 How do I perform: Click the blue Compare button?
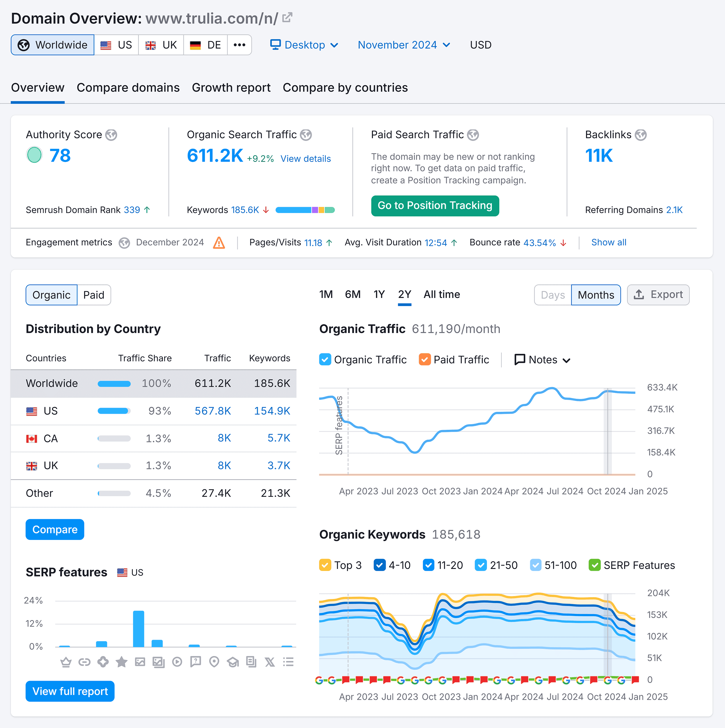(55, 530)
